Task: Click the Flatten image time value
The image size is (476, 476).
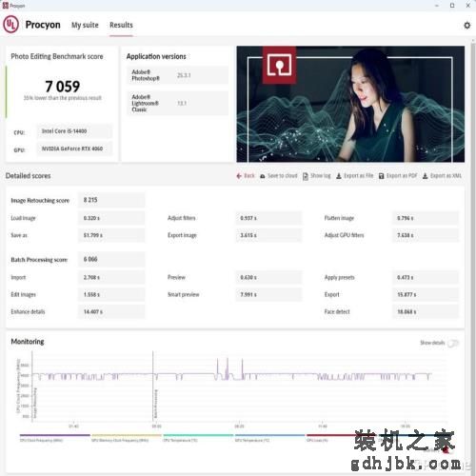Action: pyautogui.click(x=426, y=218)
